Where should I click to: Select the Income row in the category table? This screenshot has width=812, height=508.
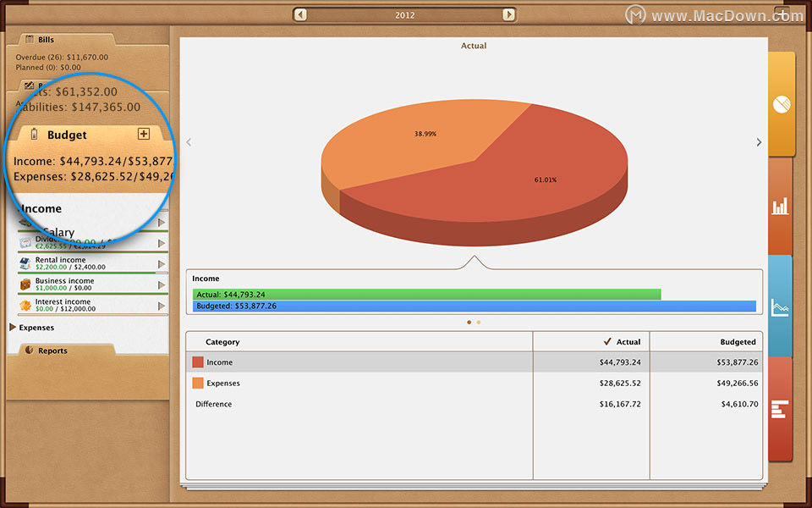[x=474, y=362]
